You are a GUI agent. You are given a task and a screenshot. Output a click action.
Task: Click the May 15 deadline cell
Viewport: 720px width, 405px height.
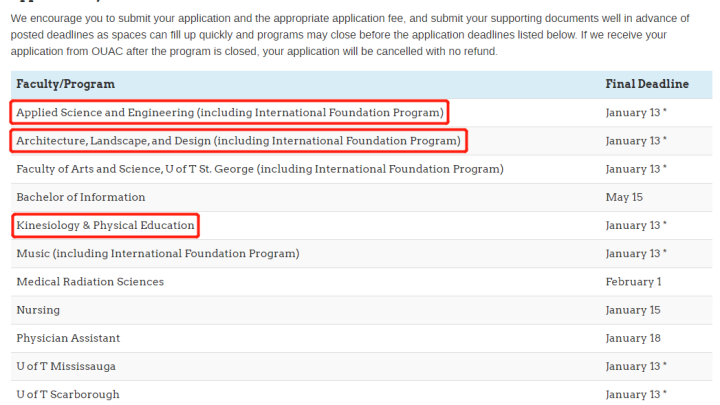tap(624, 197)
